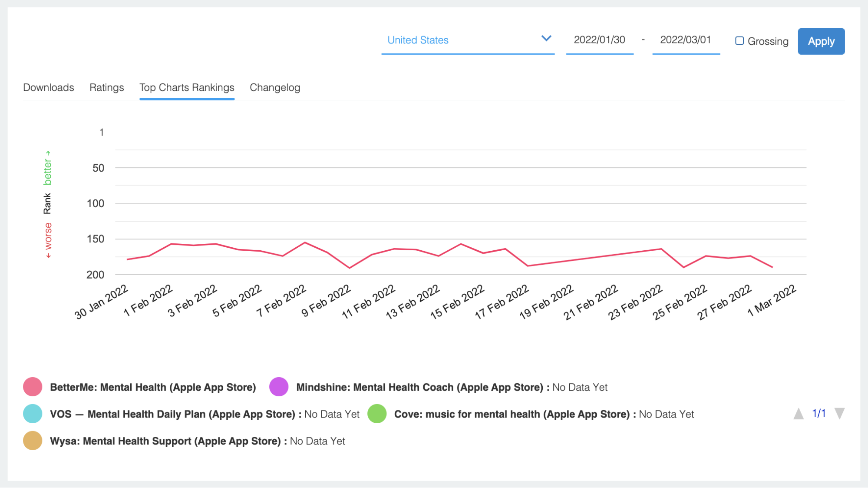Click the orange Wysa legend circle
The image size is (868, 488).
click(33, 441)
